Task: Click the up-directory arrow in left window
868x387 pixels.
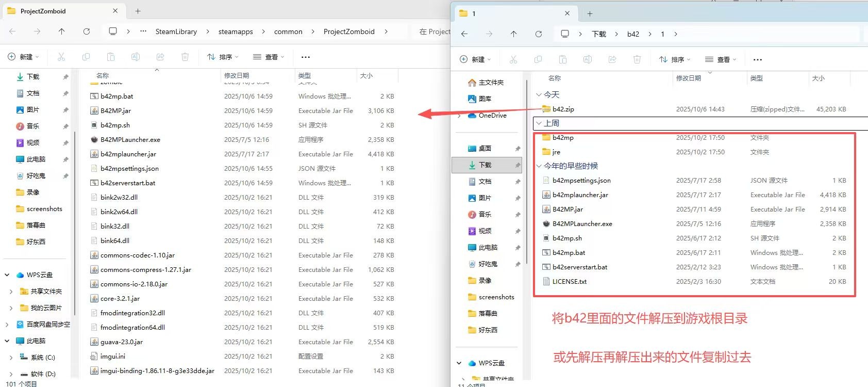Action: 62,31
